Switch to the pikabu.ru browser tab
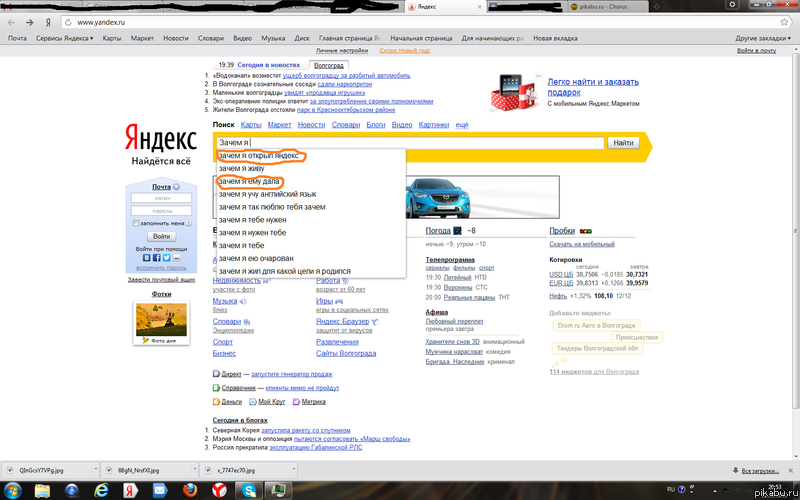The width and height of the screenshot is (800, 500). tap(607, 7)
